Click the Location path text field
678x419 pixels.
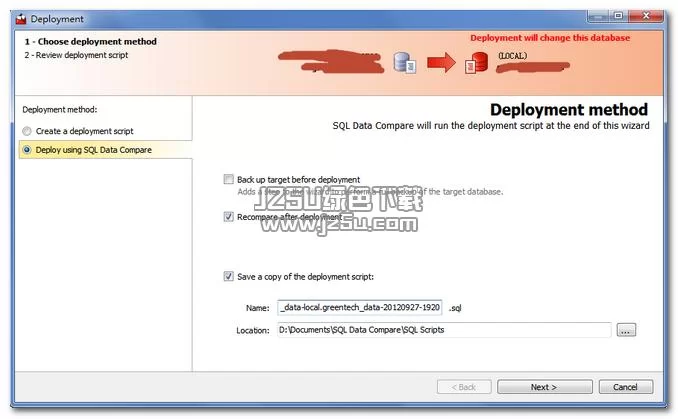(x=443, y=330)
